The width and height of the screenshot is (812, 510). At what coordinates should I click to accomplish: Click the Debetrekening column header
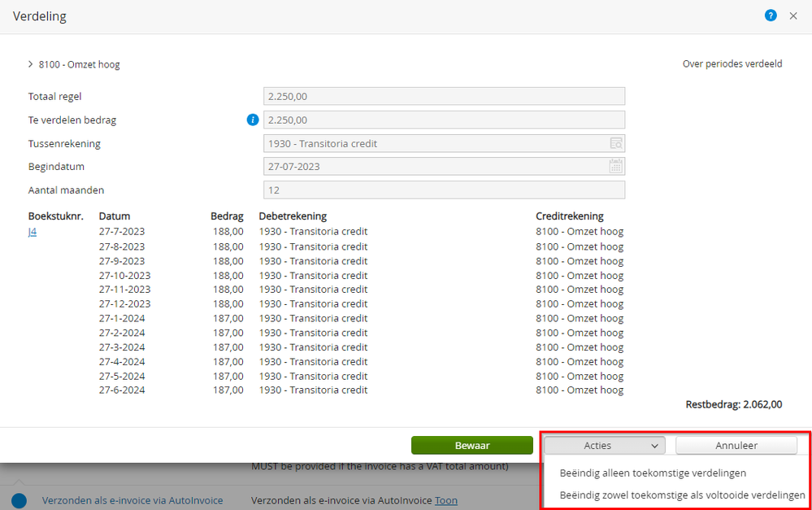[293, 216]
